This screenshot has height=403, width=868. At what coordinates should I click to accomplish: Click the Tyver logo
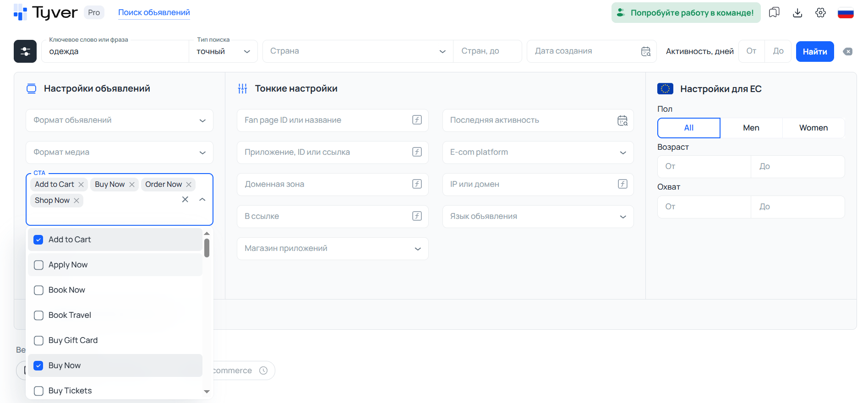[45, 12]
